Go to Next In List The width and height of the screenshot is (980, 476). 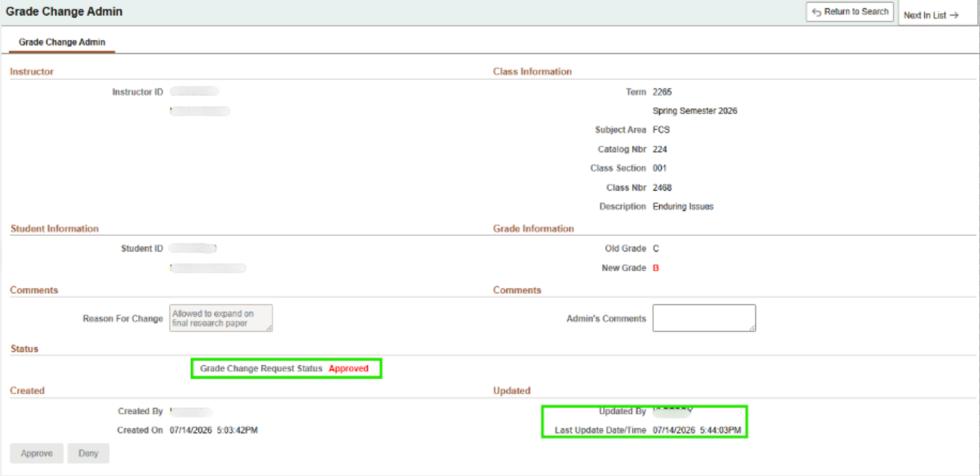pyautogui.click(x=931, y=15)
